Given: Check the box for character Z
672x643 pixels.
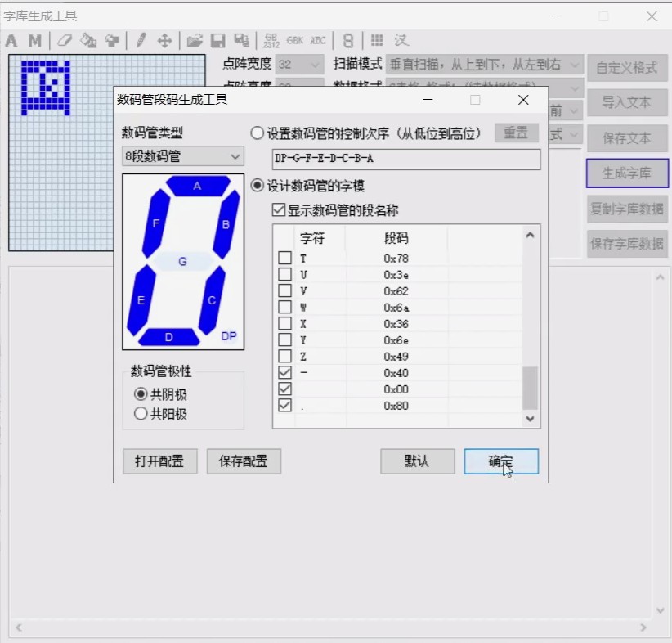Looking at the screenshot, I should tap(285, 356).
